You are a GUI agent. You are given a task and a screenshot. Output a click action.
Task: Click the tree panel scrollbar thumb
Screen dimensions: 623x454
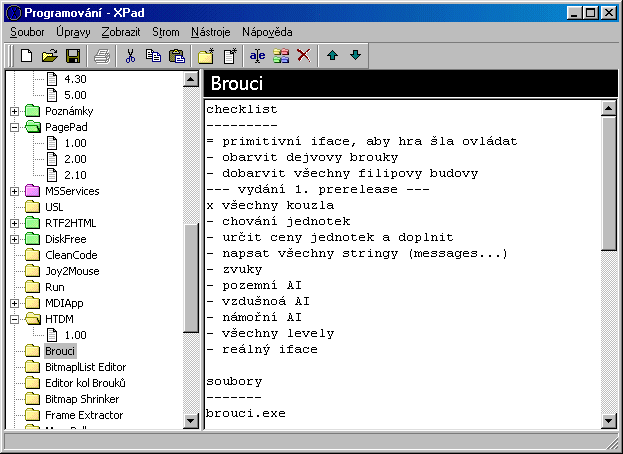pos(191,278)
